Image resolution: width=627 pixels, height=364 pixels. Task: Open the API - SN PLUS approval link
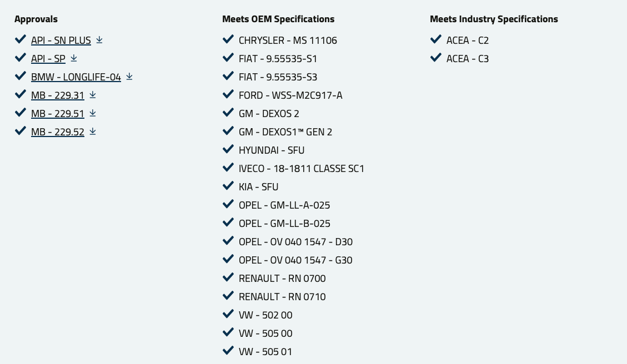[x=61, y=41]
